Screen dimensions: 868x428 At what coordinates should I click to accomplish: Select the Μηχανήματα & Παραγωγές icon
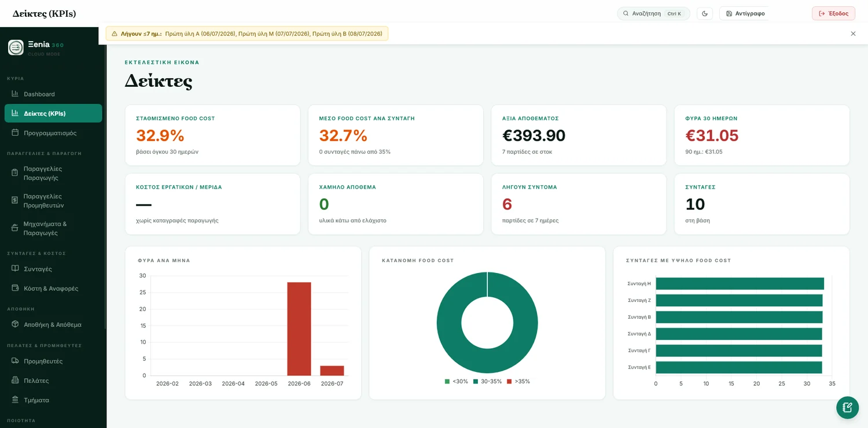click(x=16, y=228)
